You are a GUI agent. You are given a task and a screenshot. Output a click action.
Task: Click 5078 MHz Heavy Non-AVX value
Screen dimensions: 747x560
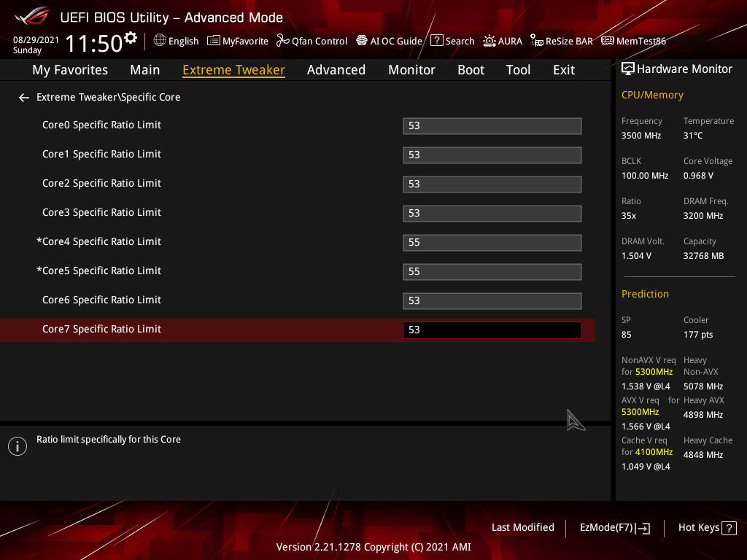pos(703,386)
